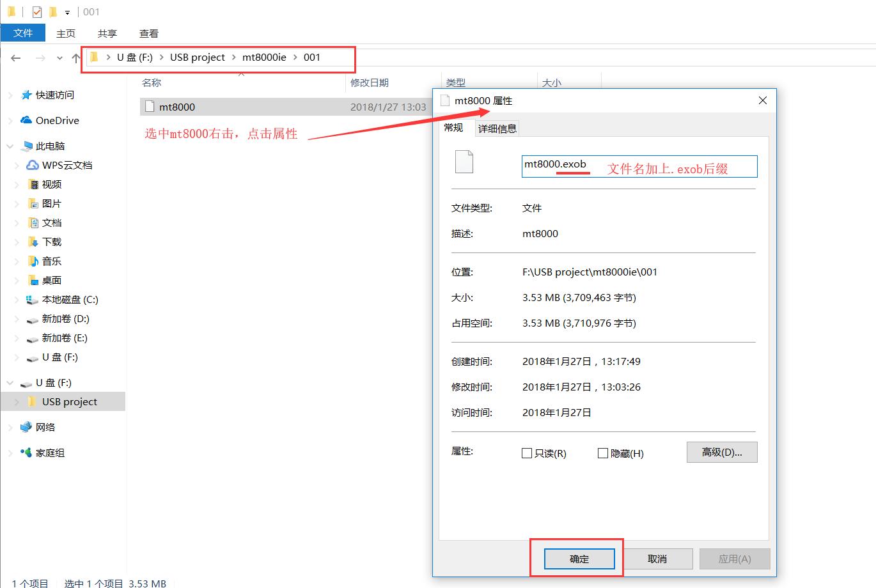
Task: Click the 家庭组 homegroup icon
Action: [x=26, y=453]
